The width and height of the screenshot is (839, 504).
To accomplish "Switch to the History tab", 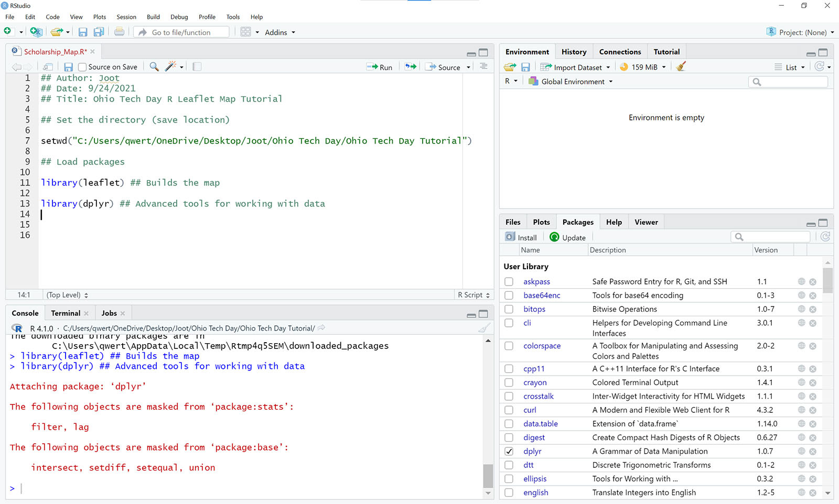I will point(574,52).
